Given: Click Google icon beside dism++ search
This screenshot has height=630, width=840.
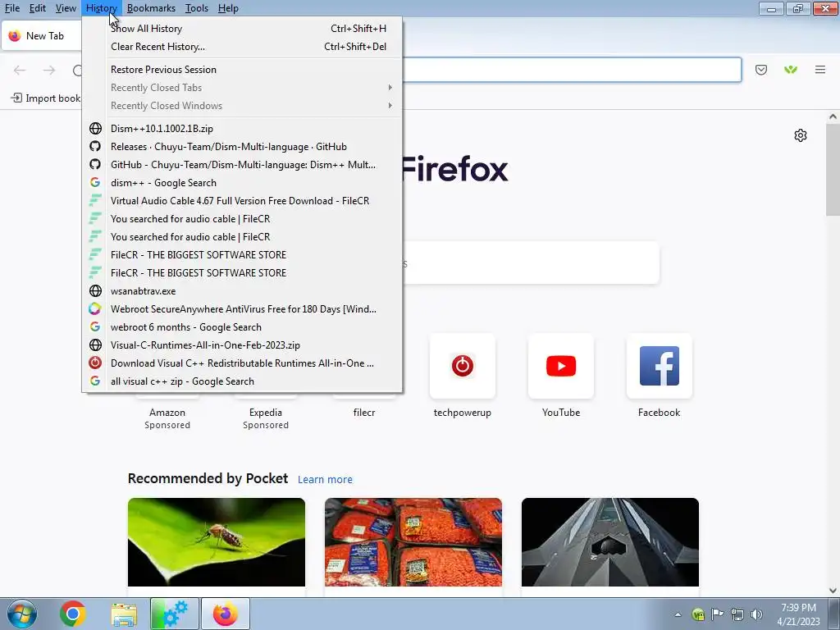Looking at the screenshot, I should (x=95, y=183).
